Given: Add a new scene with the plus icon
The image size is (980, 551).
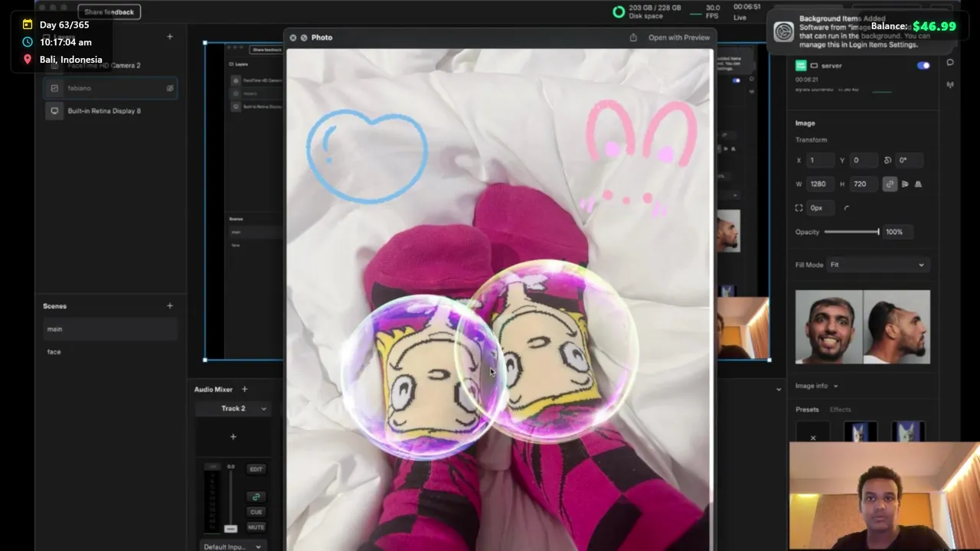Looking at the screenshot, I should point(170,305).
